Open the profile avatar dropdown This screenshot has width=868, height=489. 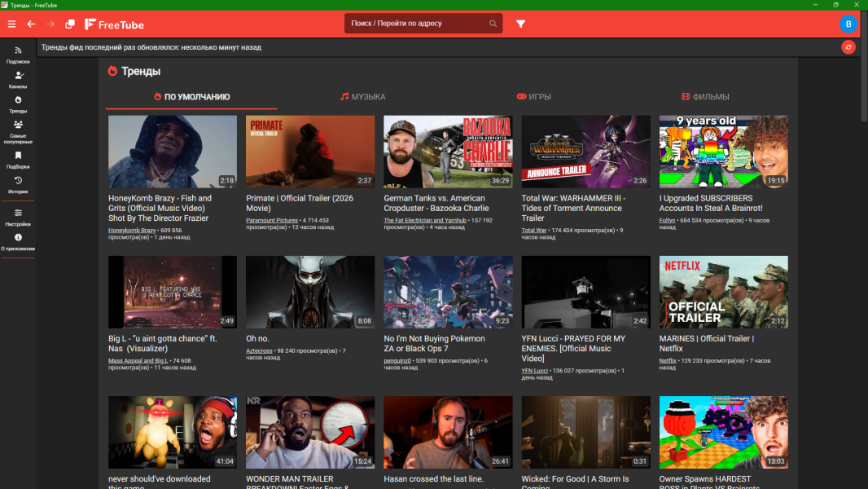click(x=848, y=24)
